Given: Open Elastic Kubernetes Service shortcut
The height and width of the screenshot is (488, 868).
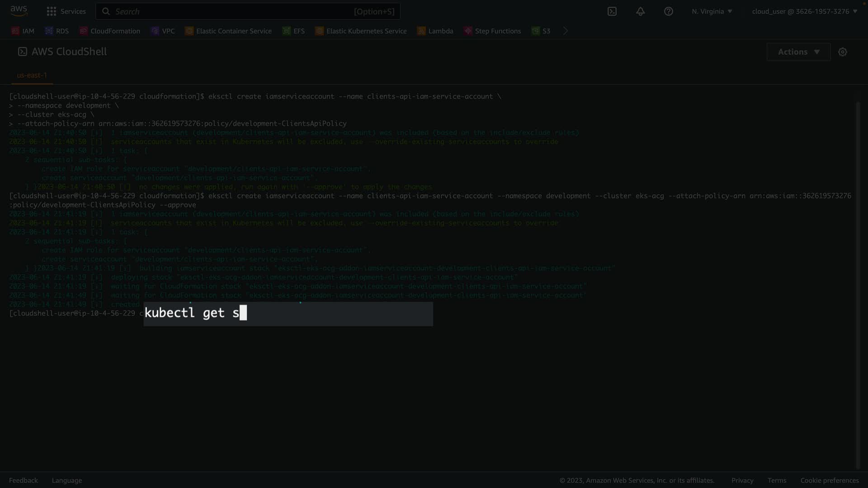Looking at the screenshot, I should [x=361, y=31].
